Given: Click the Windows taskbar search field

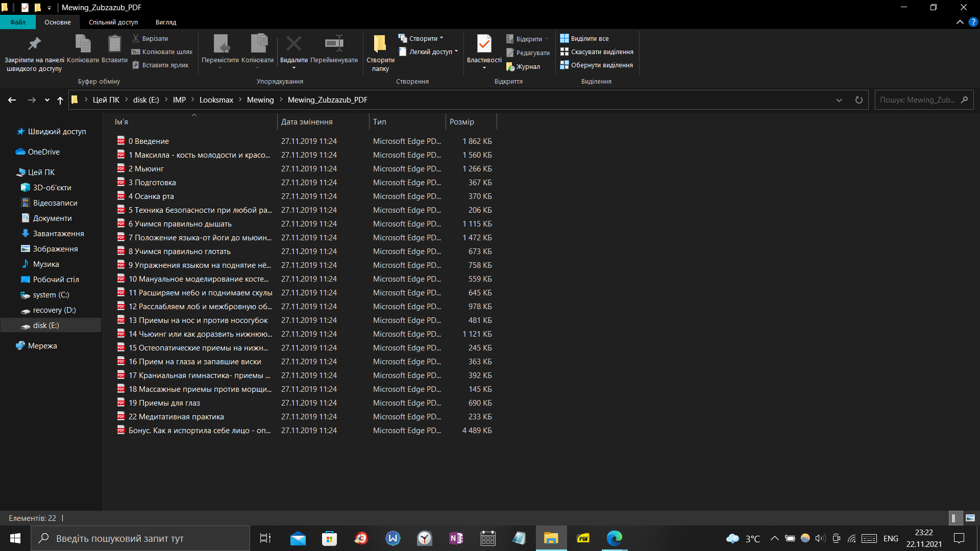Looking at the screenshot, I should [x=140, y=538].
